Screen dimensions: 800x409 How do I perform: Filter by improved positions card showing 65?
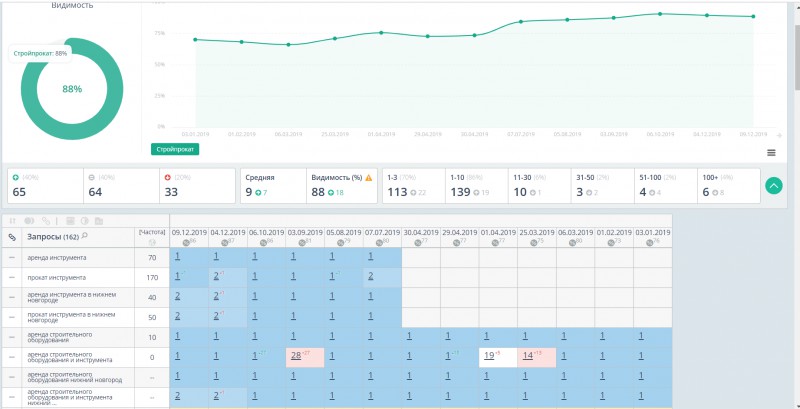click(45, 186)
